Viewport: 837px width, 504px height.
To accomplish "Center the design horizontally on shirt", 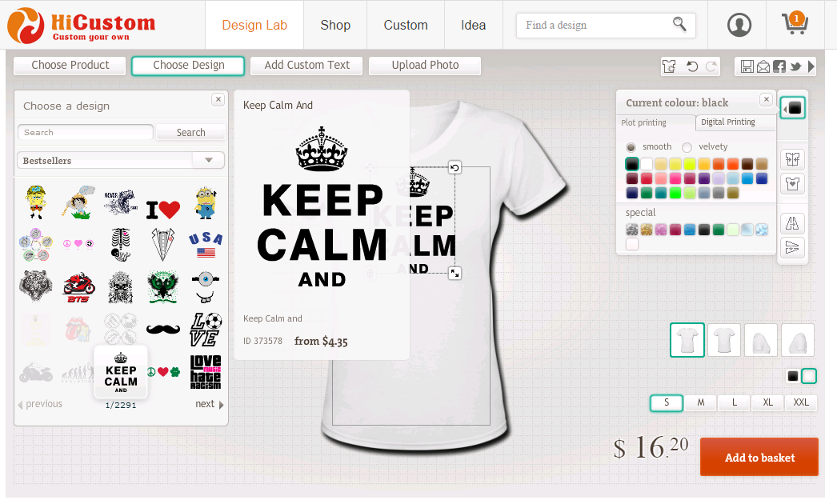I will 793,159.
